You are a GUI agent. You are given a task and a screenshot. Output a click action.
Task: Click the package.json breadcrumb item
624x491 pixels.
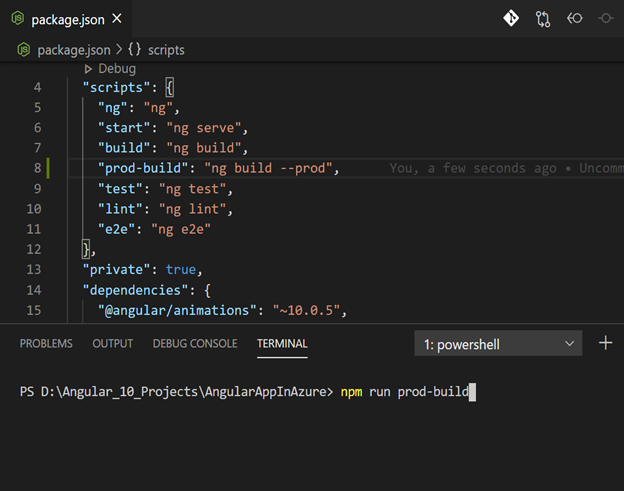point(74,49)
